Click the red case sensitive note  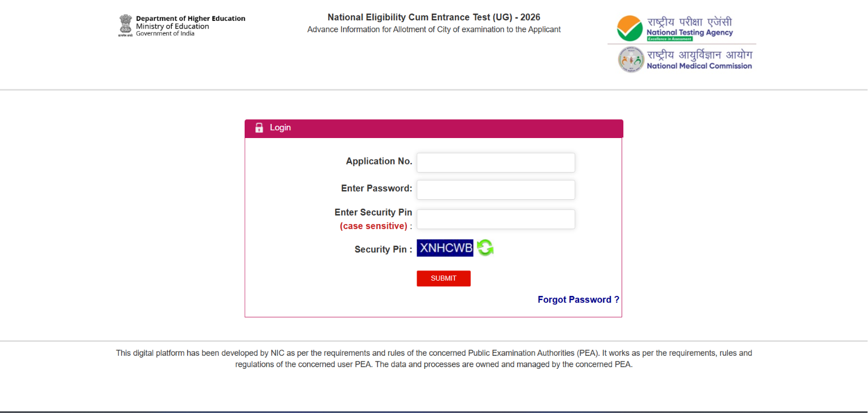374,226
